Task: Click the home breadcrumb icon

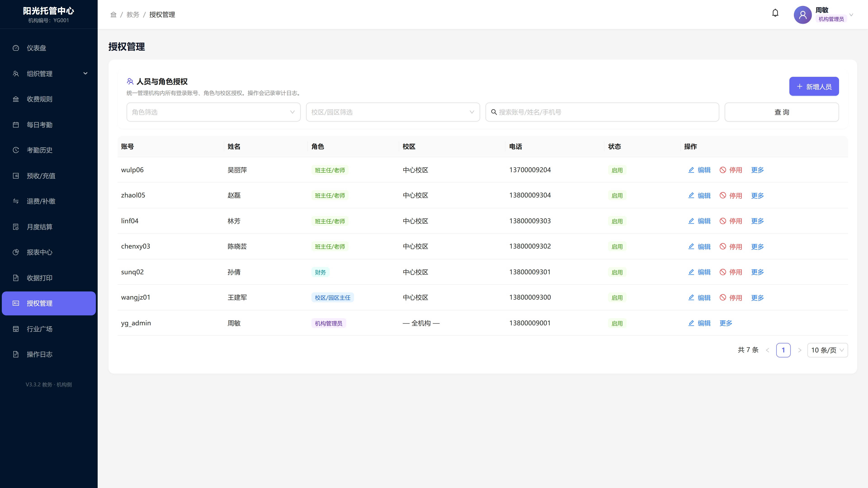Action: point(113,14)
